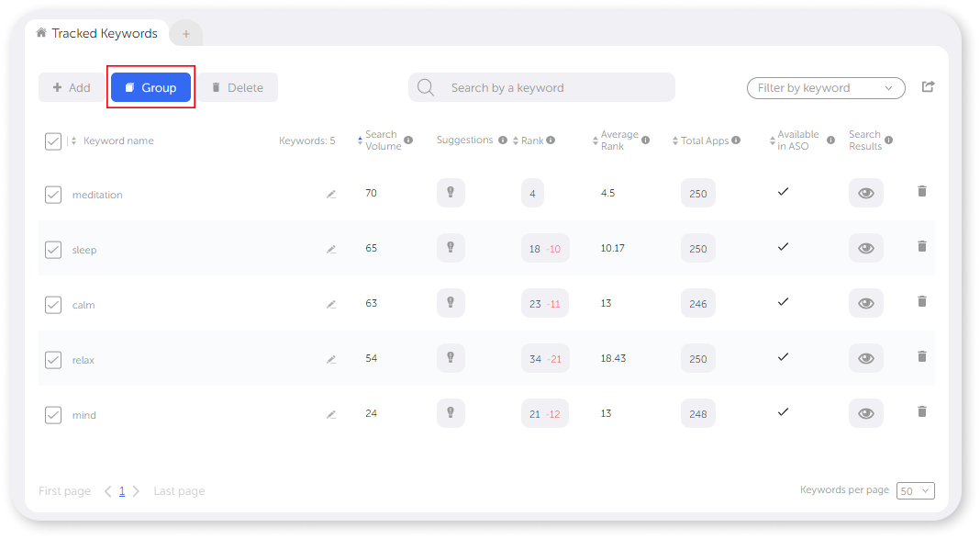Click the edit pencil for meditation
The height and width of the screenshot is (539, 980).
pos(331,195)
